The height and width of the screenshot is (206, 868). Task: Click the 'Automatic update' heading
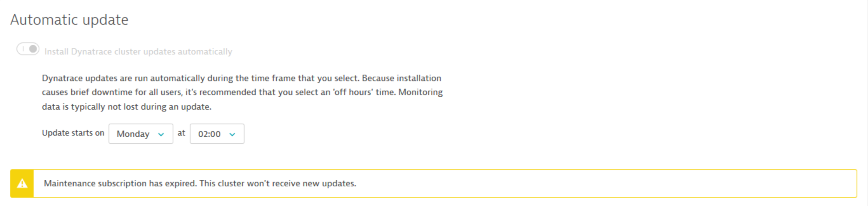[x=70, y=20]
